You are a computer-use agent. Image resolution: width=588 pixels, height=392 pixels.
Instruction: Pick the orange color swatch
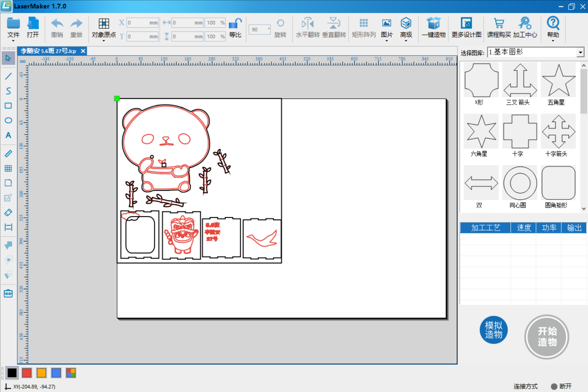(x=41, y=373)
